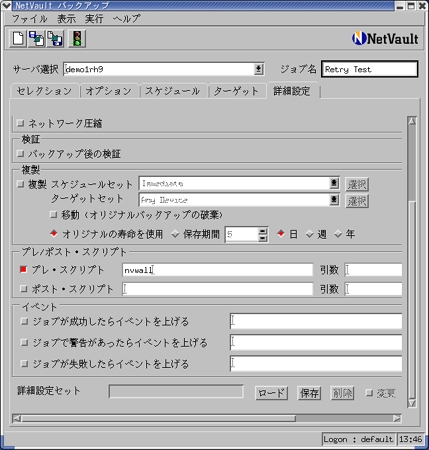
Task: Click 選択 button next to スケジュールセット
Action: pyautogui.click(x=357, y=184)
